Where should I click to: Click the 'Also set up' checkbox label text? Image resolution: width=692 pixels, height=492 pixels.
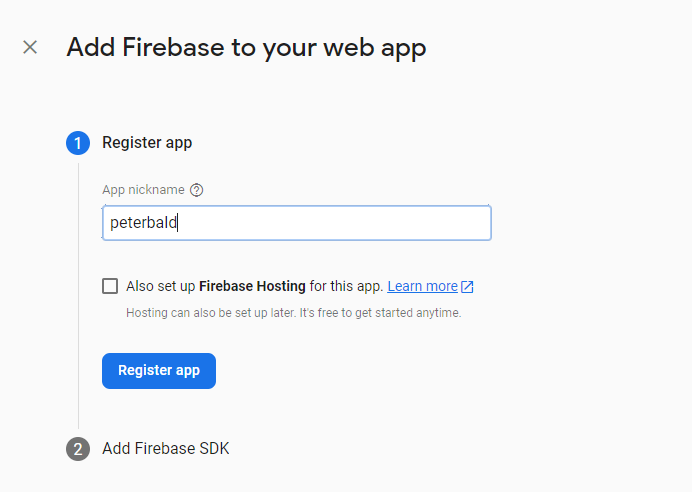[161, 286]
